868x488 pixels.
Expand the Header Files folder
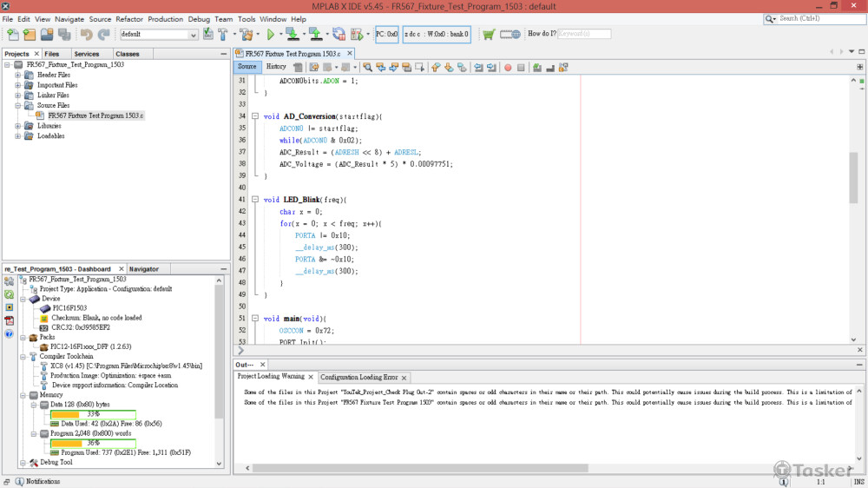(x=17, y=75)
